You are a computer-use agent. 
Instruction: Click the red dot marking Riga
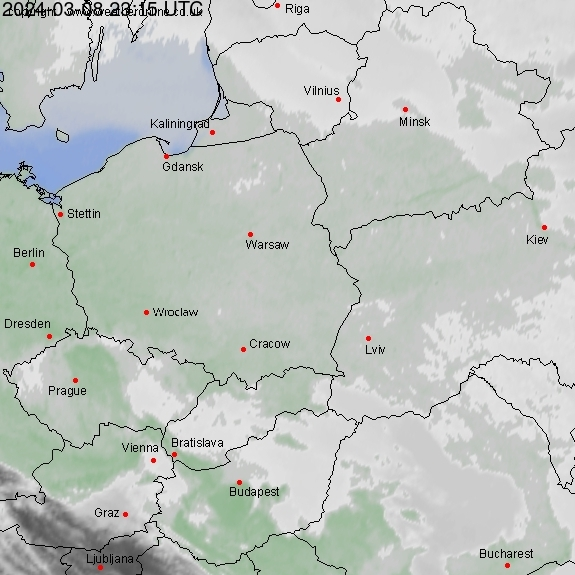278,6
